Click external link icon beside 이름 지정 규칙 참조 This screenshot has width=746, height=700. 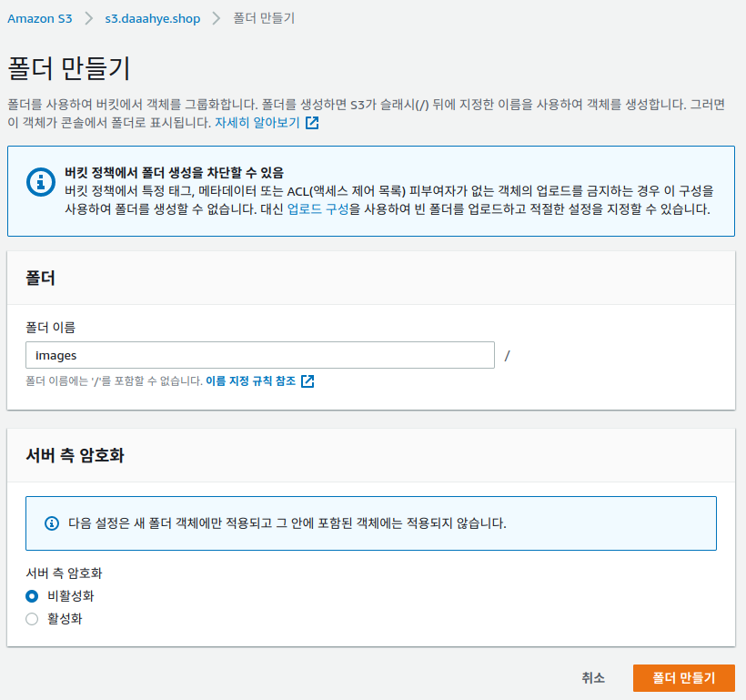307,381
